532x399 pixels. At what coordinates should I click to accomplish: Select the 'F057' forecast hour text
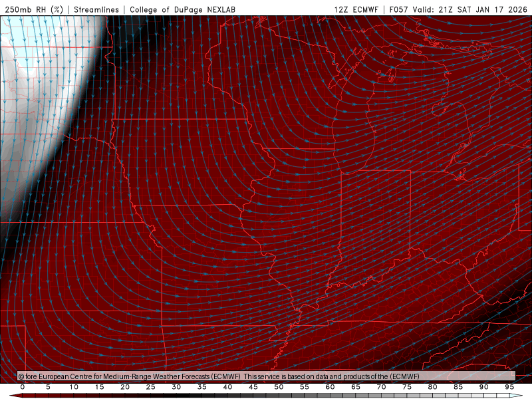pos(398,9)
